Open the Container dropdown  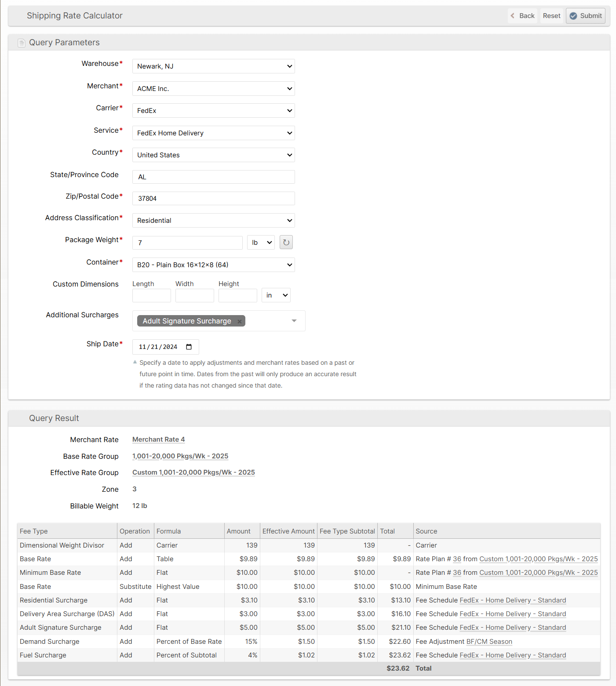pyautogui.click(x=213, y=265)
